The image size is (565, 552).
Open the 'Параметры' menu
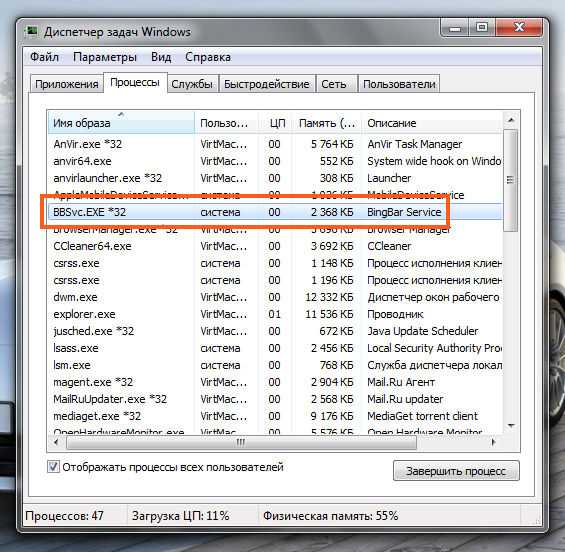105,57
